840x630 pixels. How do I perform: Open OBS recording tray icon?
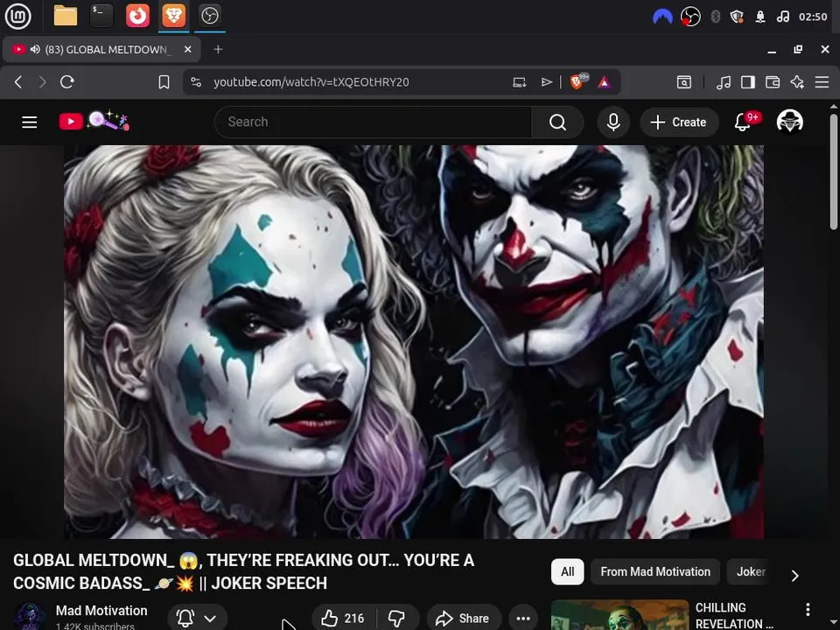(690, 17)
